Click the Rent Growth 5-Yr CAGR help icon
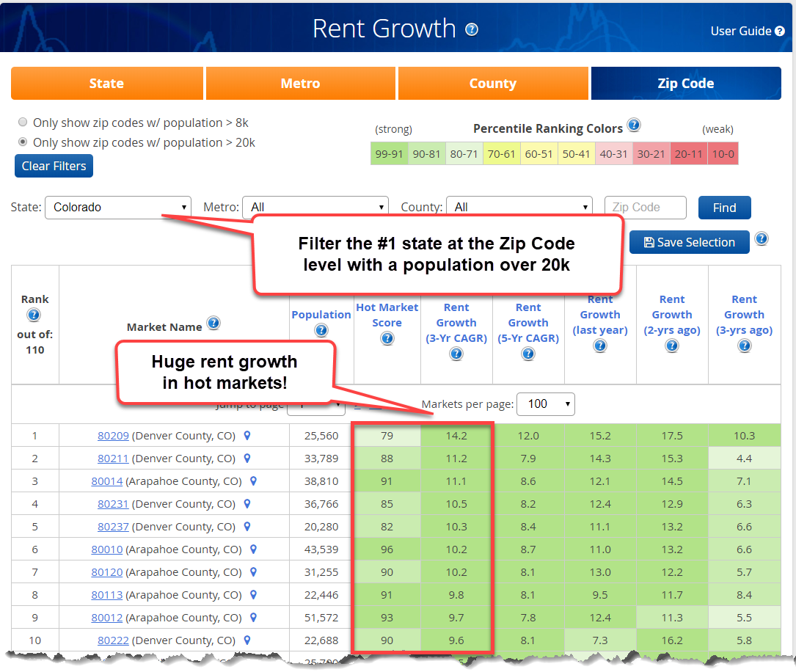The width and height of the screenshot is (796, 672). point(528,354)
